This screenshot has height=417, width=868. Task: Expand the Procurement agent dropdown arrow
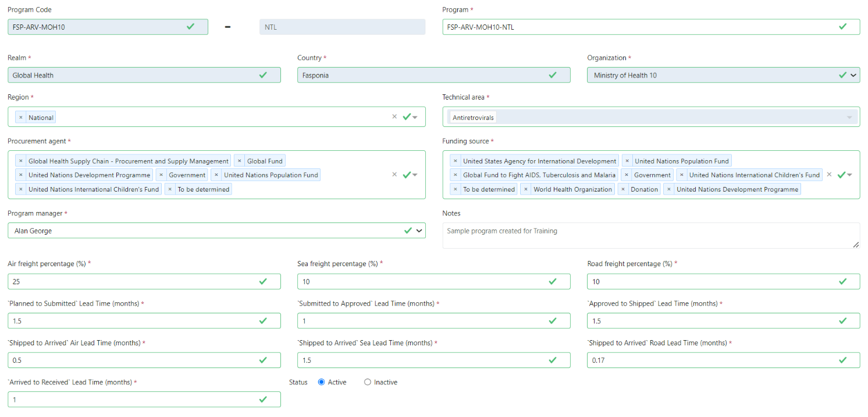415,175
